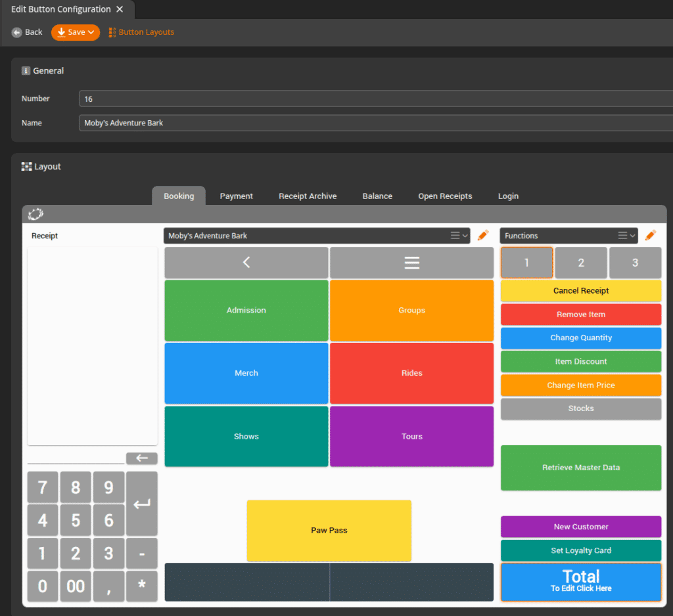
Task: Click the Item Discount button
Action: click(581, 362)
